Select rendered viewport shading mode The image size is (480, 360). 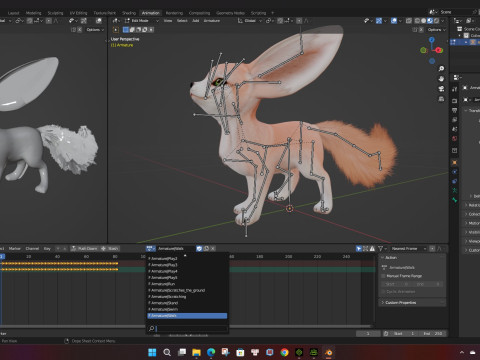436,21
